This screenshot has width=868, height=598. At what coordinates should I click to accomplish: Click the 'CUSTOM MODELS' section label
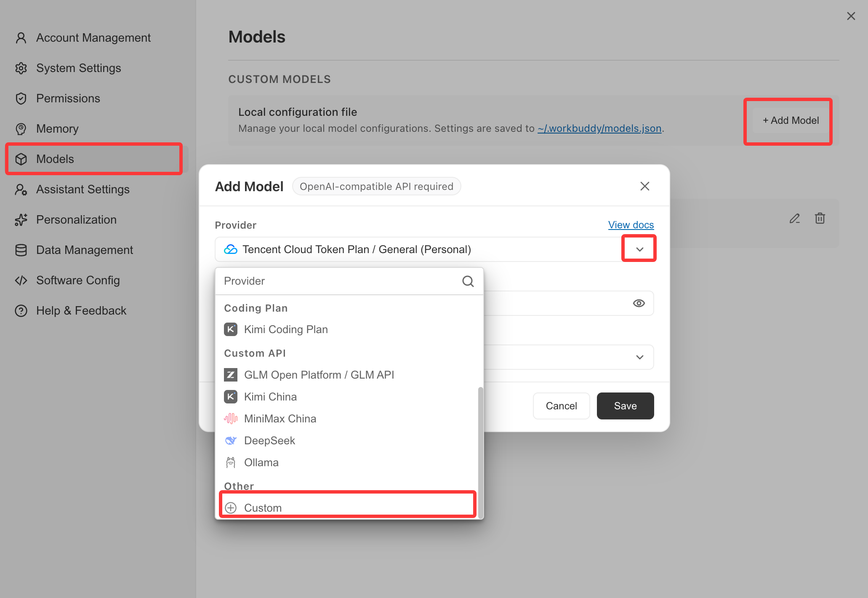(280, 79)
